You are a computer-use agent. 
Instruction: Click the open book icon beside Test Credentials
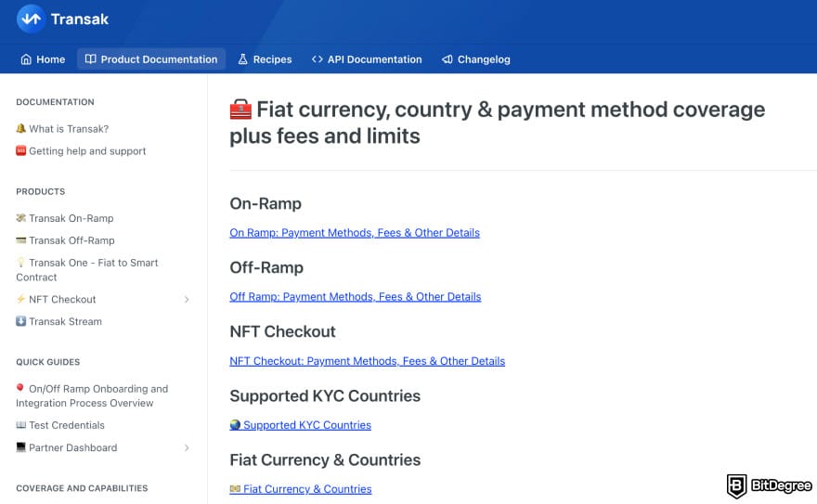click(x=20, y=425)
